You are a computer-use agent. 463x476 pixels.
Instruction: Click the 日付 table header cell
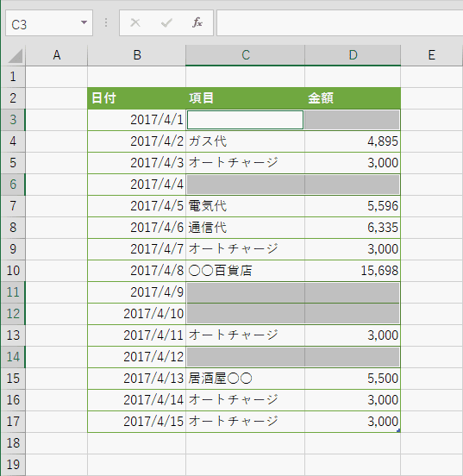[x=136, y=98]
